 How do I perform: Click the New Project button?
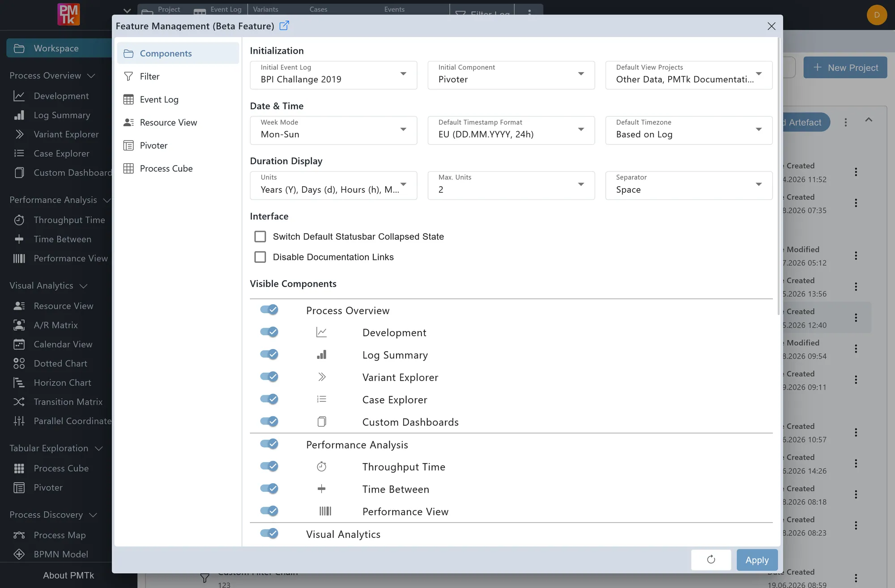[845, 68]
